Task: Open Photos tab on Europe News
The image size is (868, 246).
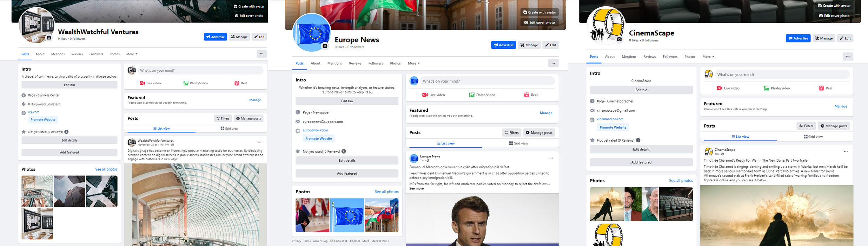Action: (396, 63)
